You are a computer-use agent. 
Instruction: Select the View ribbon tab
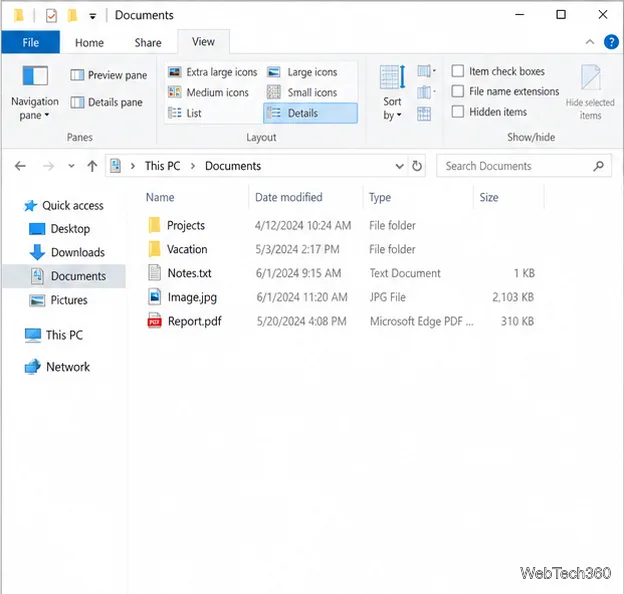(x=203, y=41)
